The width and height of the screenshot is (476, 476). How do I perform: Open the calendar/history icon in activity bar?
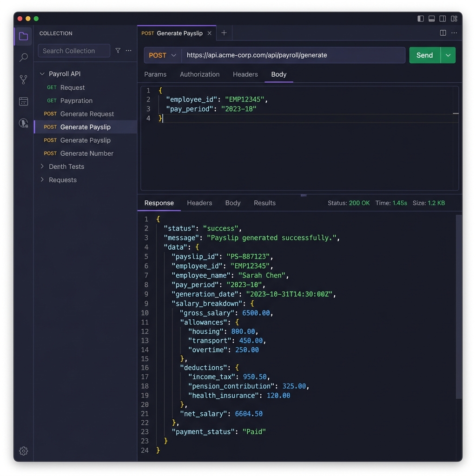tap(23, 101)
